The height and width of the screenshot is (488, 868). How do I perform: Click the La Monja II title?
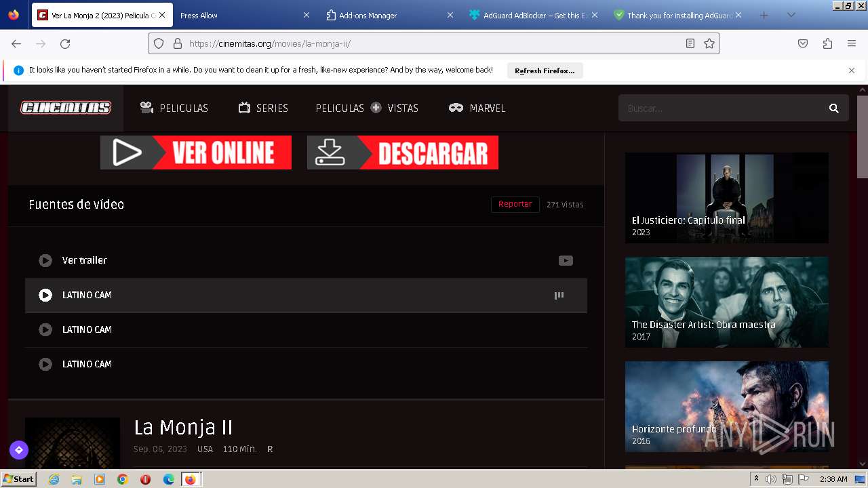click(183, 428)
